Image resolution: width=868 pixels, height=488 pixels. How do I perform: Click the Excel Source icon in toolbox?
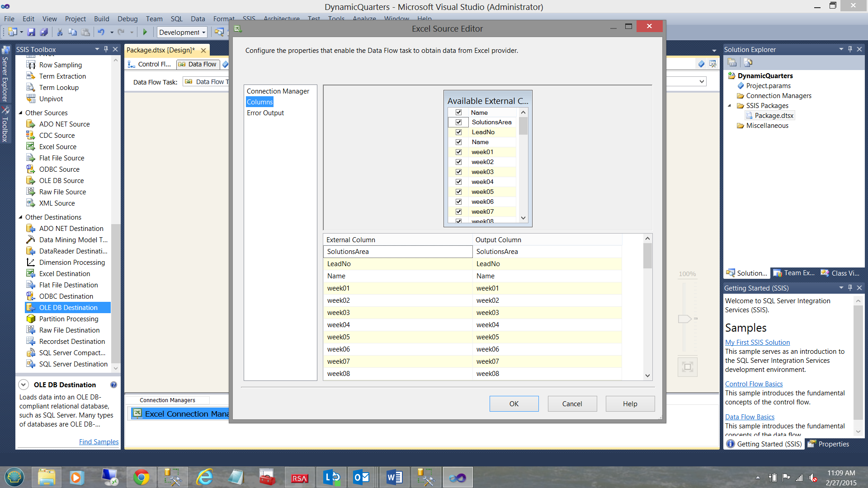pyautogui.click(x=31, y=146)
